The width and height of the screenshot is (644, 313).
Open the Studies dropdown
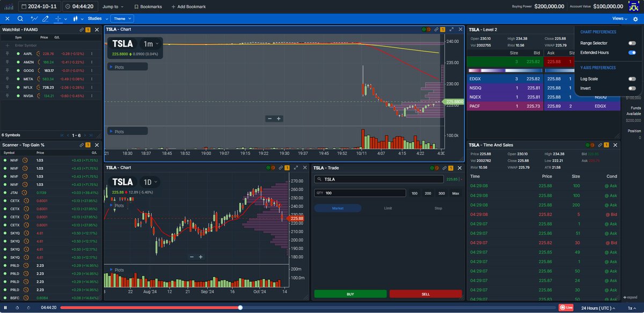point(97,18)
